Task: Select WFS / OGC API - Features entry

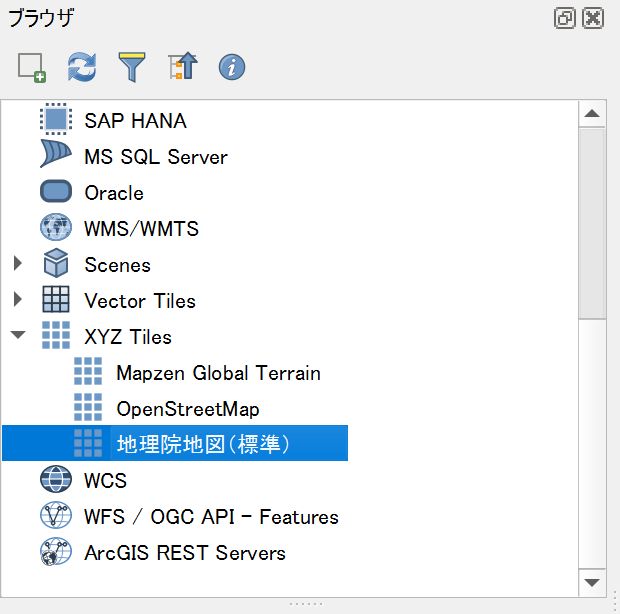Action: pos(211,517)
